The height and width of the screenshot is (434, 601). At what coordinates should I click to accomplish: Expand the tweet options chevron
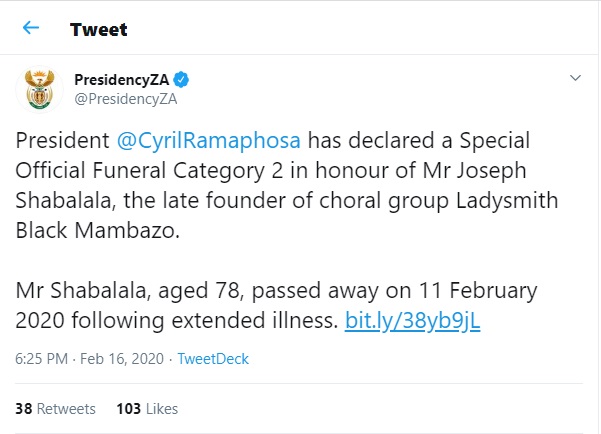(576, 78)
